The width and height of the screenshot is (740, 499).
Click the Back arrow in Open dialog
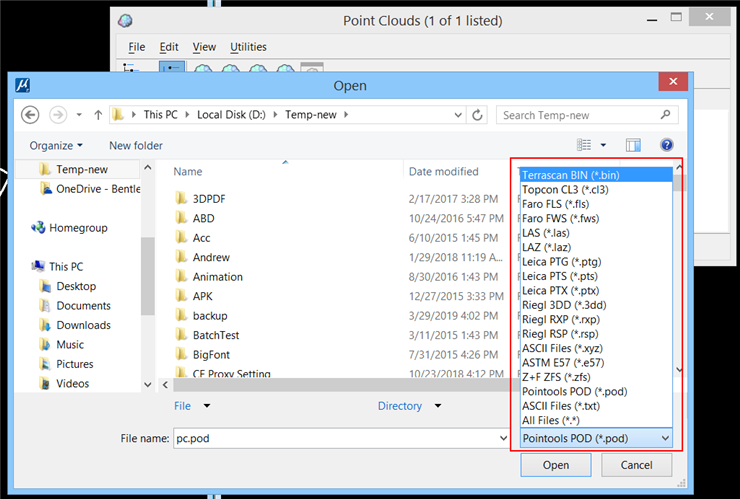coord(30,115)
